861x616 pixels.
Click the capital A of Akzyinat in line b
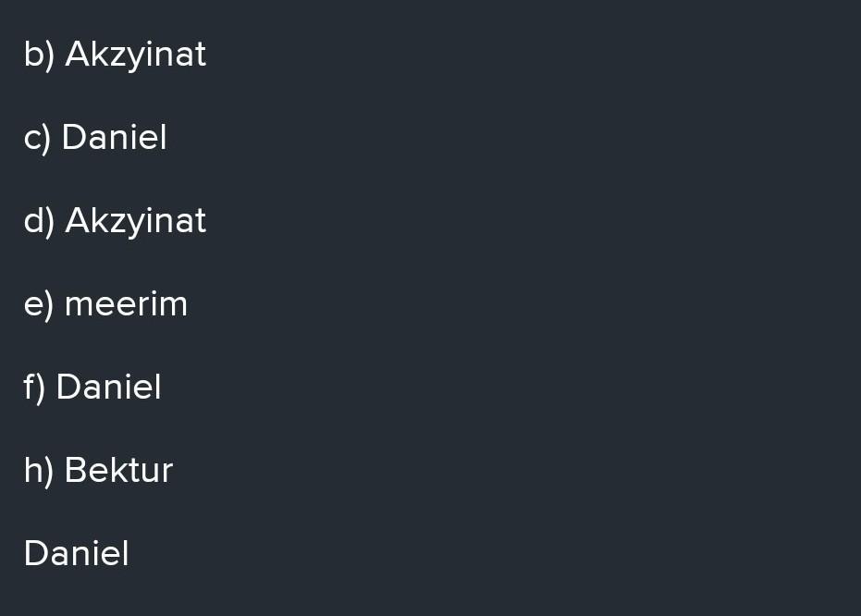[x=77, y=55]
